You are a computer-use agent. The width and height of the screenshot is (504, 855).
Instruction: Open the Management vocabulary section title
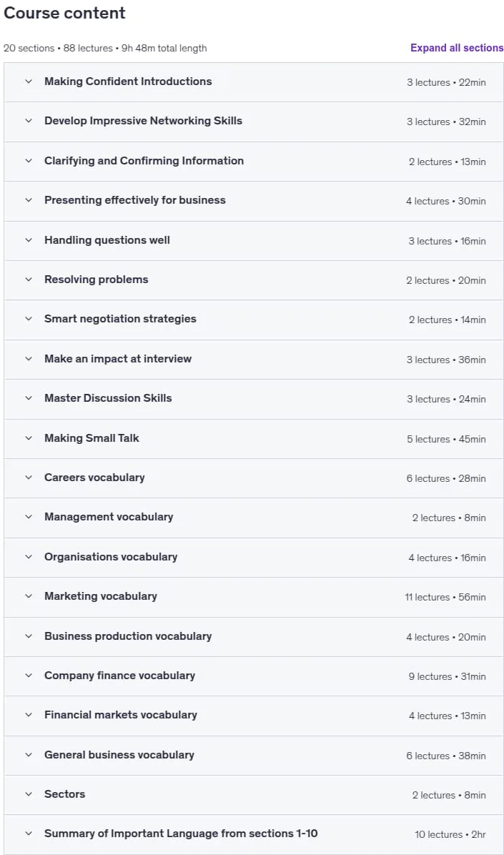pyautogui.click(x=109, y=517)
